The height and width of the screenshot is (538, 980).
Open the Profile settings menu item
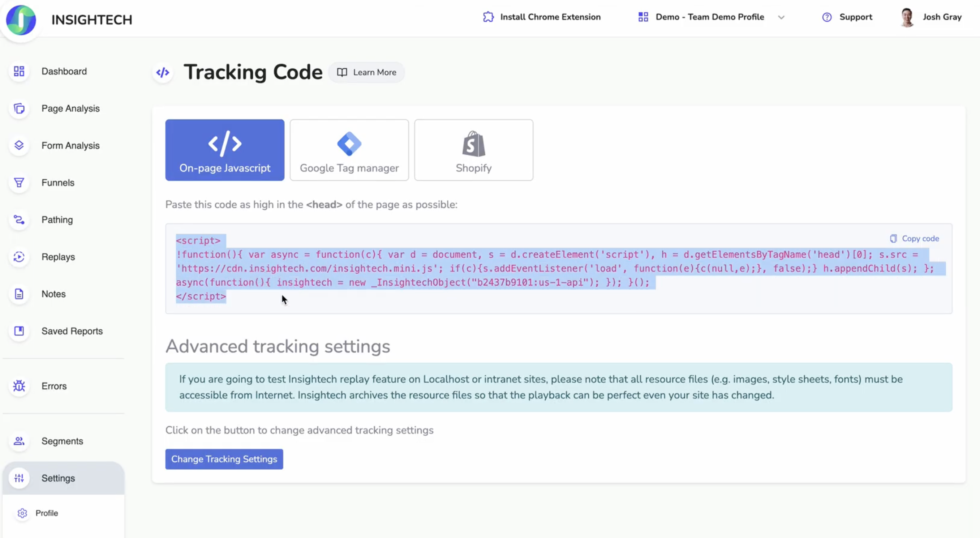[x=47, y=513]
